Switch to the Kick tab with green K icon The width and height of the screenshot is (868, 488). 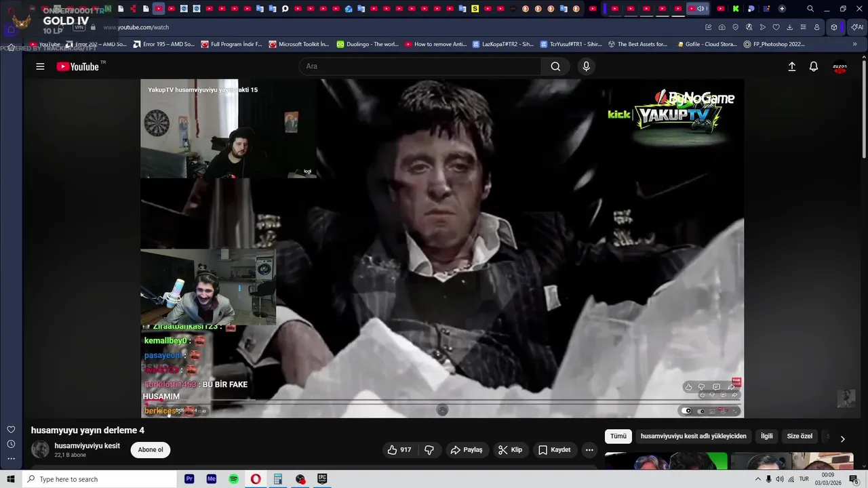[736, 9]
